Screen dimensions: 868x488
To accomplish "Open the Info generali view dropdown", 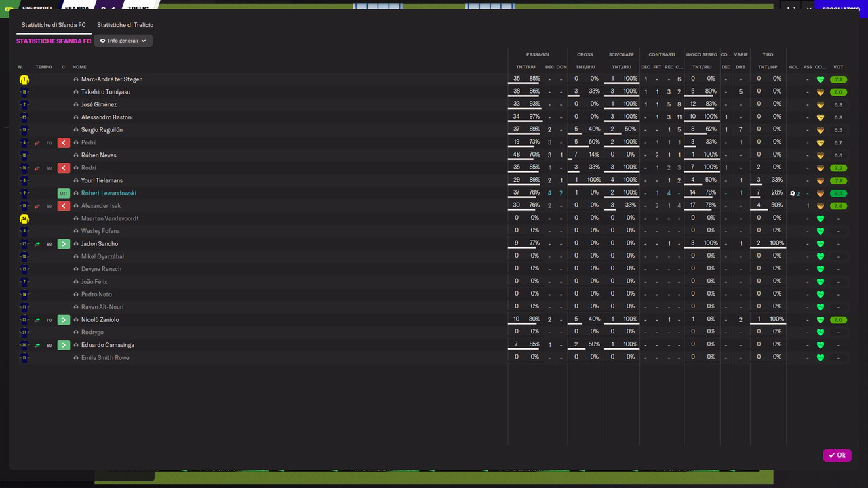I will (123, 41).
